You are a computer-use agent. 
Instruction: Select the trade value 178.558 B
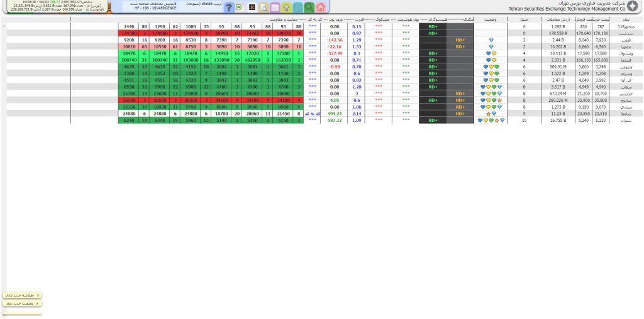(x=558, y=33)
